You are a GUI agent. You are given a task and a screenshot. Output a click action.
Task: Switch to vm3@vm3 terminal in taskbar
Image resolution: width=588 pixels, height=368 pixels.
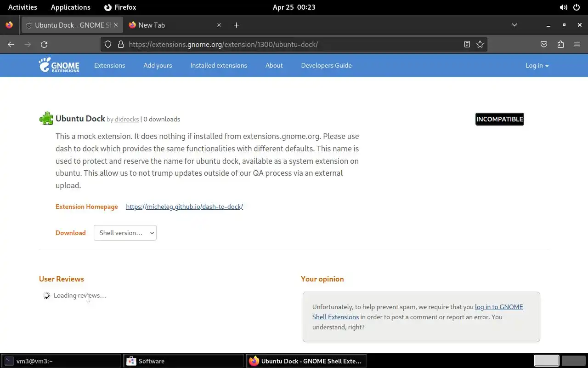(62, 361)
